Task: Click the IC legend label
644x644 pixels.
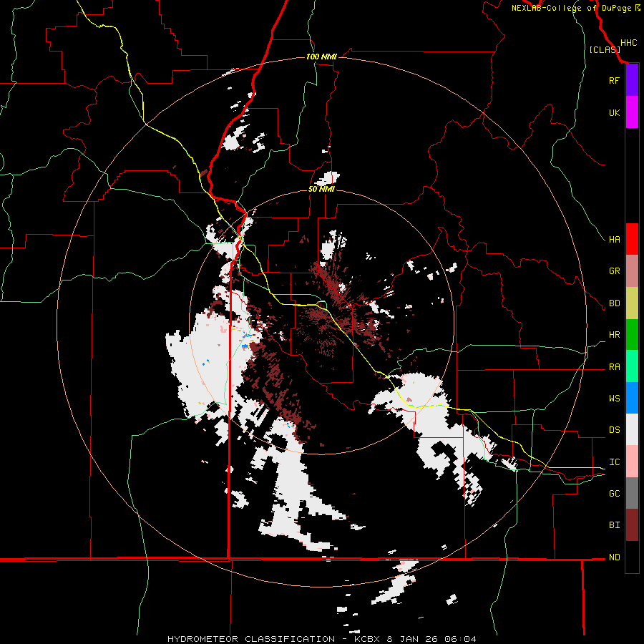Action: [x=614, y=462]
